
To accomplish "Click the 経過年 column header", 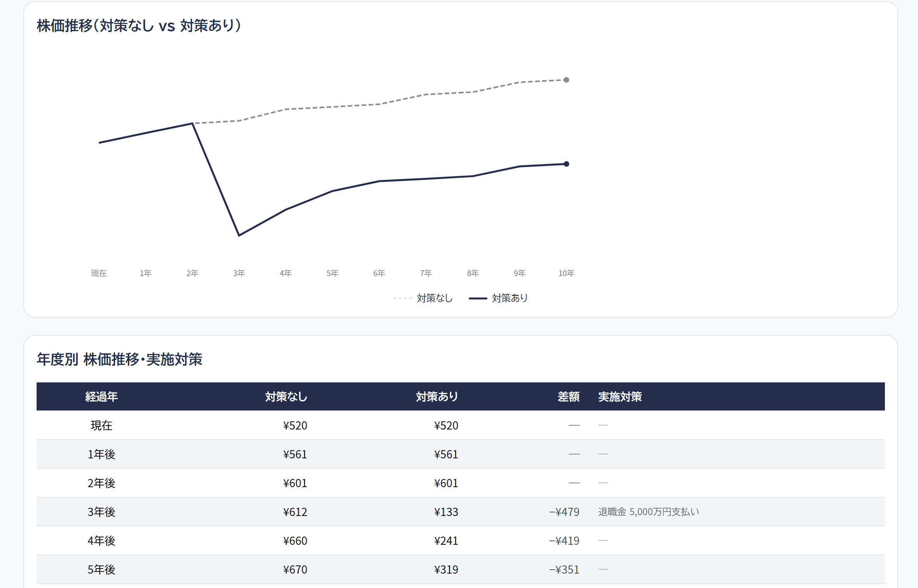I will (102, 397).
